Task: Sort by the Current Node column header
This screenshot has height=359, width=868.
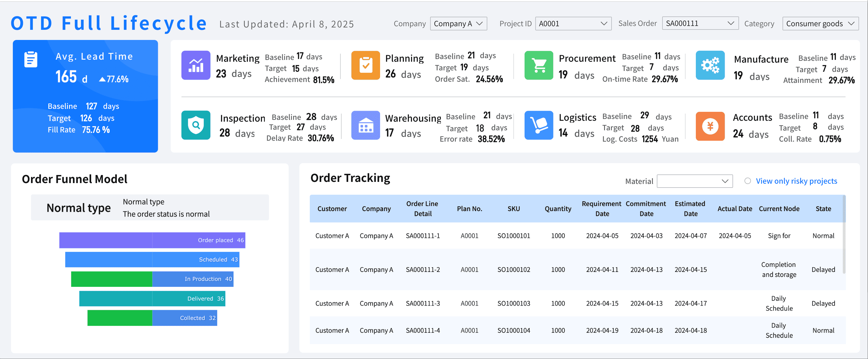Action: [x=779, y=208]
